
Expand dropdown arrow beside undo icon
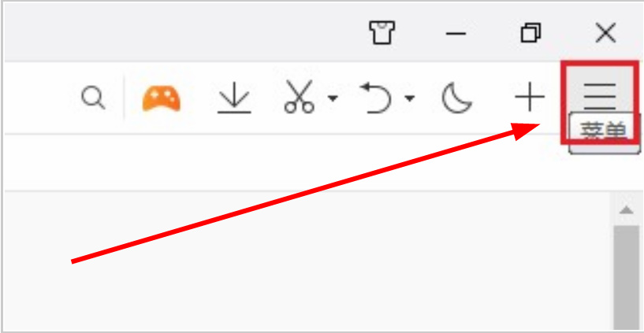click(x=409, y=98)
